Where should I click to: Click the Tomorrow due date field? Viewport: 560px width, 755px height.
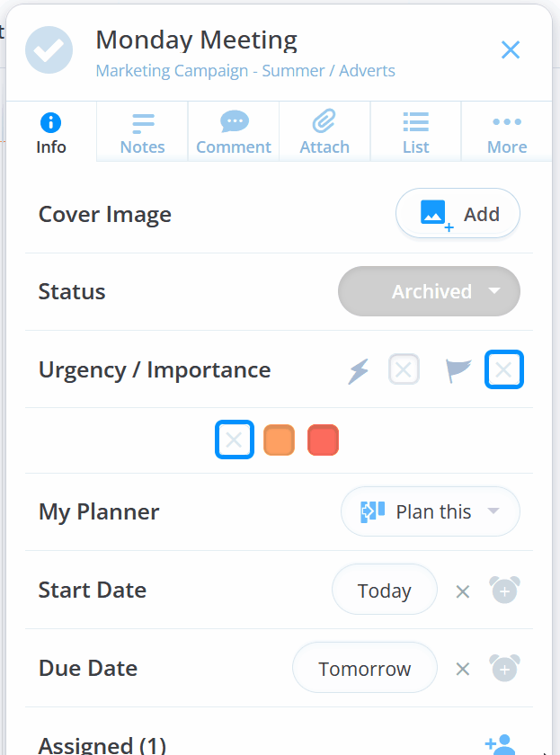click(364, 668)
